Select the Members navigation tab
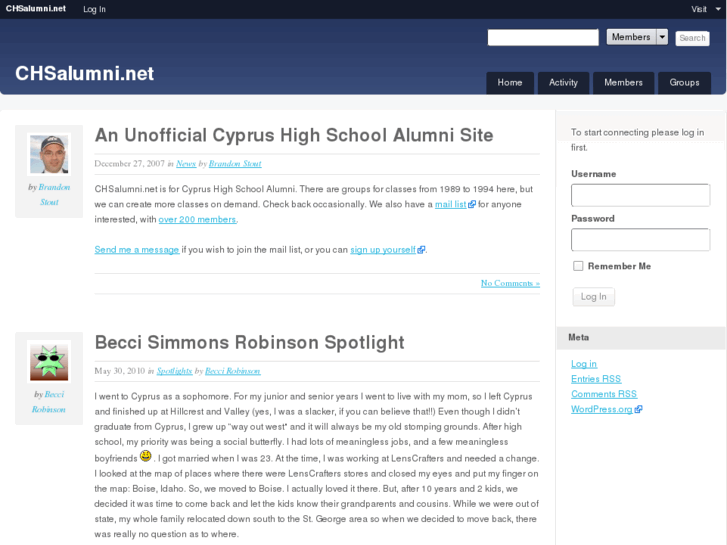727x545 pixels. coord(623,83)
